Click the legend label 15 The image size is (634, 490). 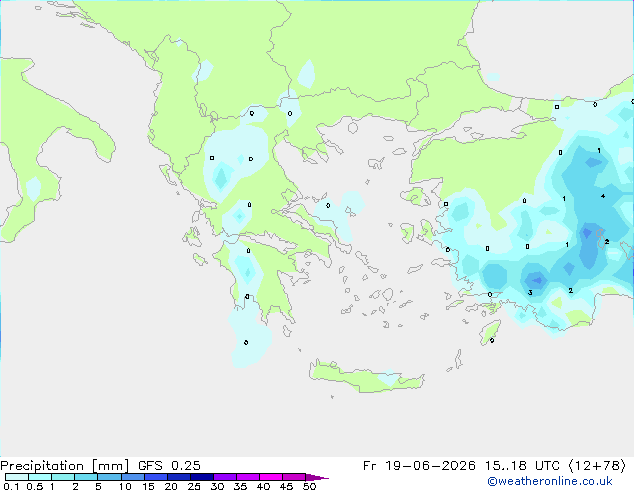148,486
